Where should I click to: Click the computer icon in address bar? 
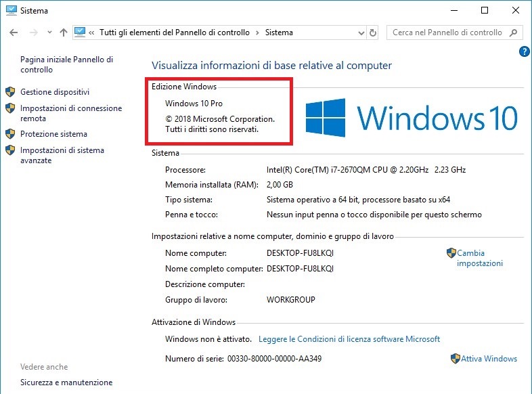(80, 32)
